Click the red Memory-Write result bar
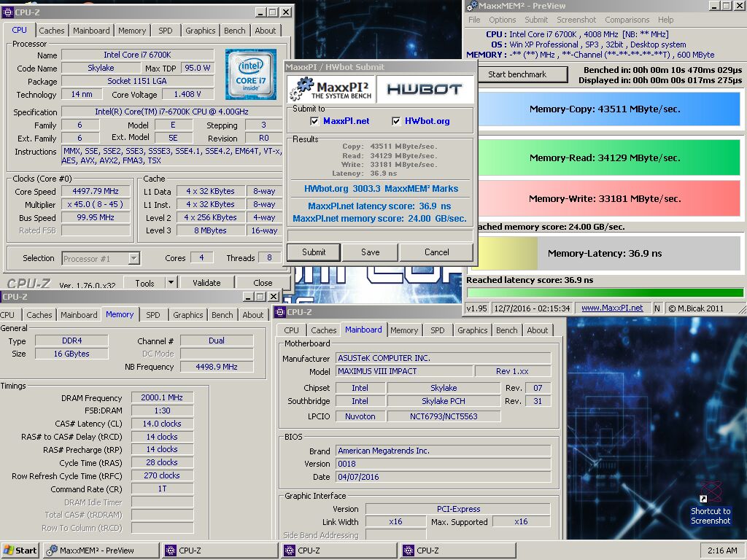This screenshot has height=560, width=747. pos(609,198)
